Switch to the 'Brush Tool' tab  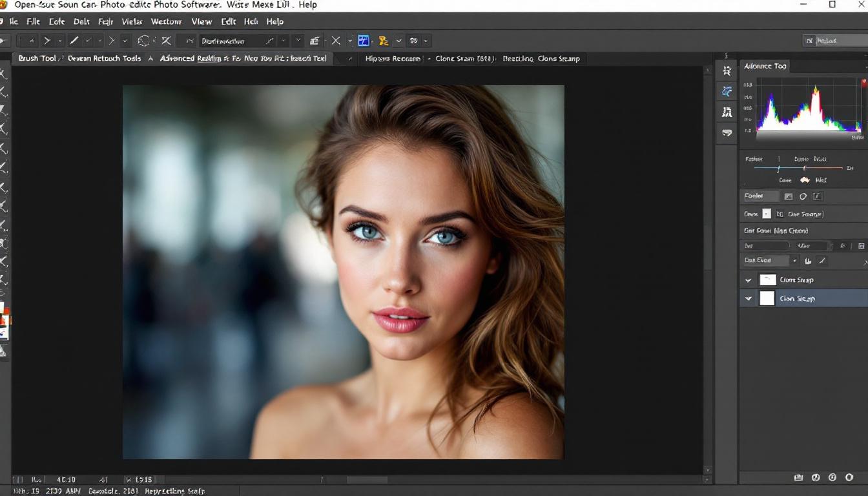click(x=37, y=58)
